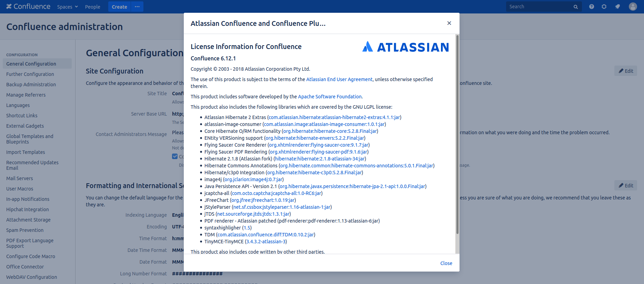Viewport: 644px width, 284px height.
Task: Open the flying-saucer-core jar link
Action: click(x=319, y=145)
